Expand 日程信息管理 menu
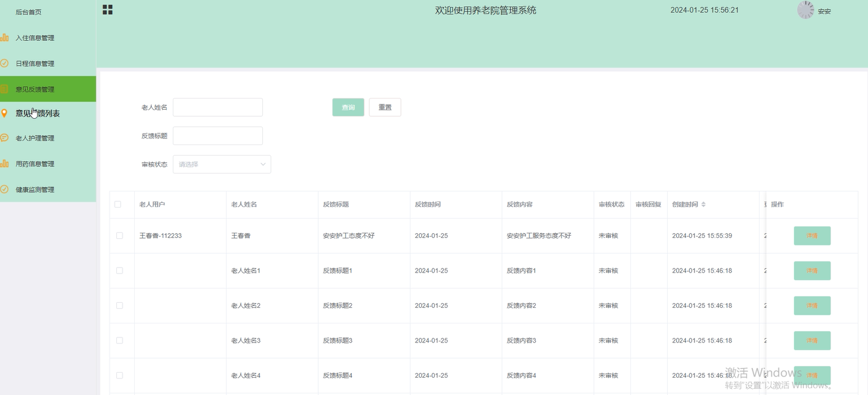Image resolution: width=868 pixels, height=395 pixels. click(x=48, y=63)
